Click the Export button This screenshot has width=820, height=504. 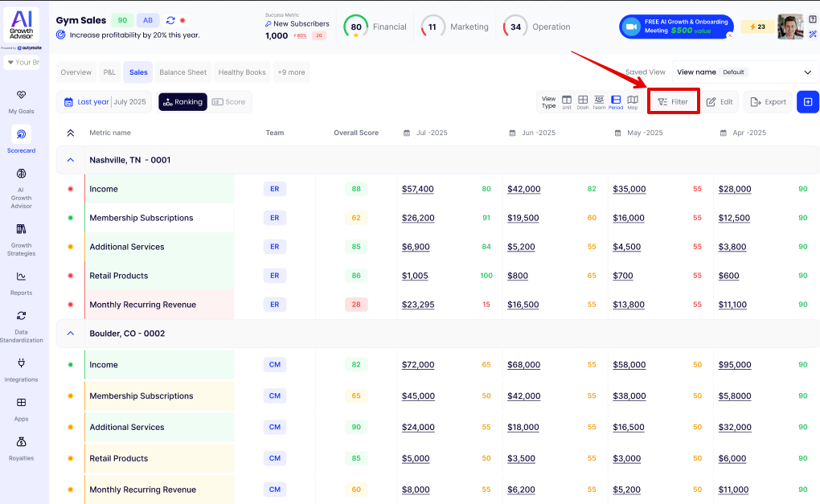click(768, 102)
